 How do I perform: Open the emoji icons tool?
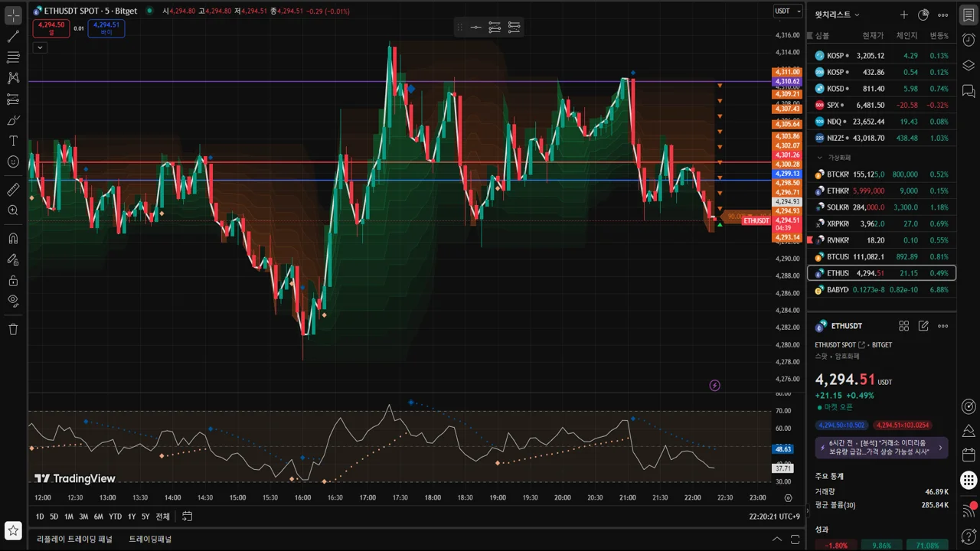pyautogui.click(x=13, y=161)
